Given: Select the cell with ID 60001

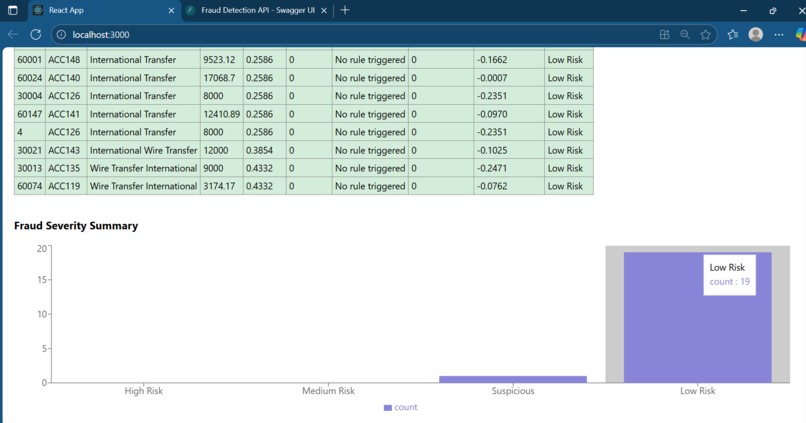Looking at the screenshot, I should (30, 60).
